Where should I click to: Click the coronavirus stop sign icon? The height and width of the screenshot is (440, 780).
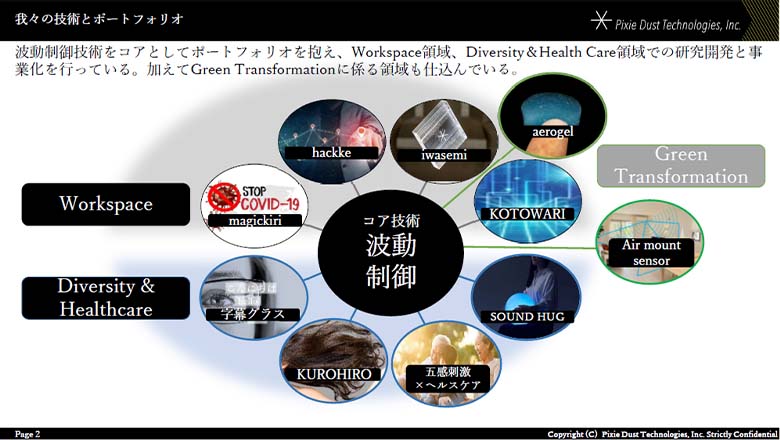224,197
